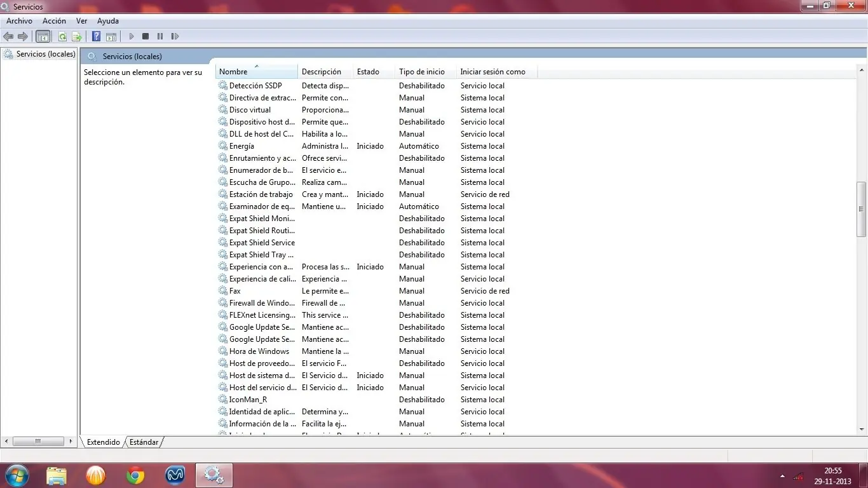Screen dimensions: 868x488
Task: Select the Expat Shield Tray ... service
Action: tap(261, 254)
